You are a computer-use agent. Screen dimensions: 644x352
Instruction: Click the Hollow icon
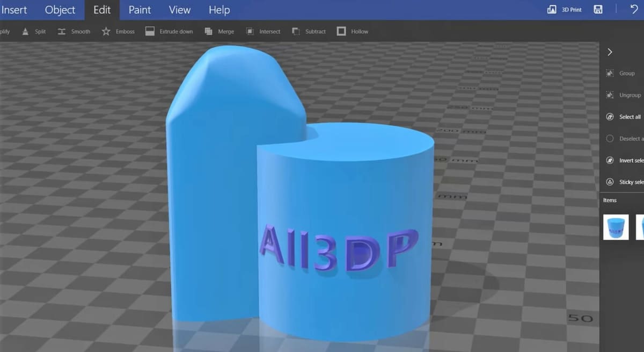tap(341, 31)
